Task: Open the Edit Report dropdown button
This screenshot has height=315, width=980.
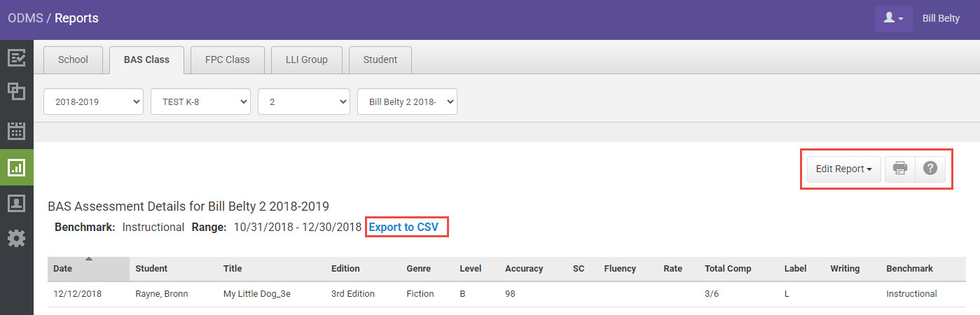Action: (x=843, y=169)
